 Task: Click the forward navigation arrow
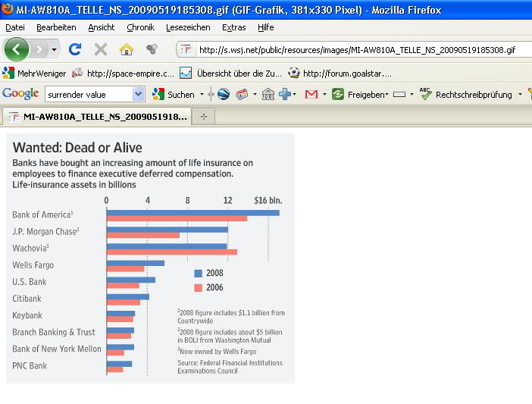coord(39,50)
